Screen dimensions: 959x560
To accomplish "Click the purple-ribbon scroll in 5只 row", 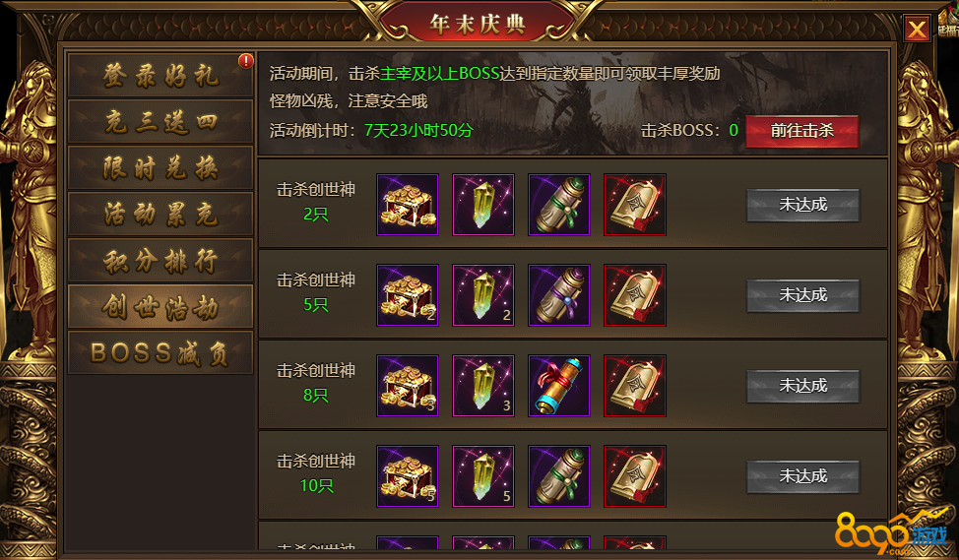I will coord(559,295).
